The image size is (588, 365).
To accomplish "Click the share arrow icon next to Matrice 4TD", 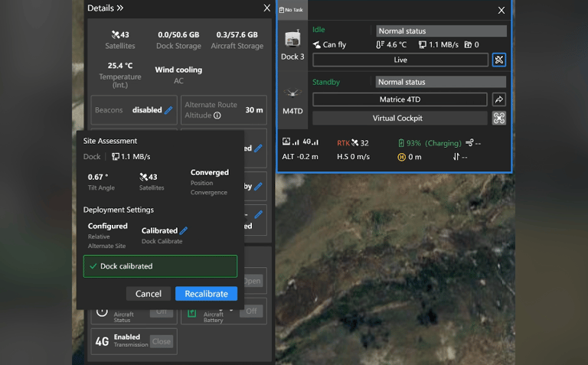I will (x=498, y=99).
